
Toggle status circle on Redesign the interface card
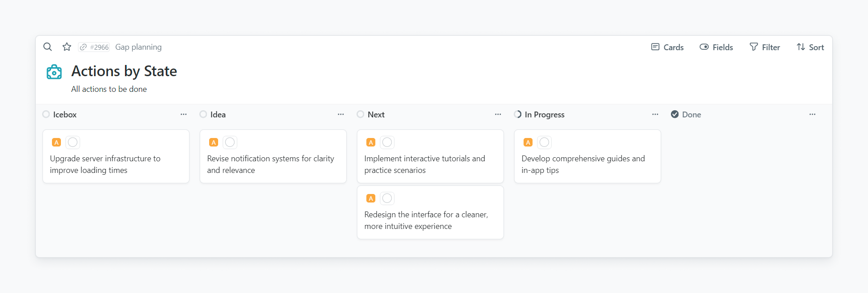(387, 198)
